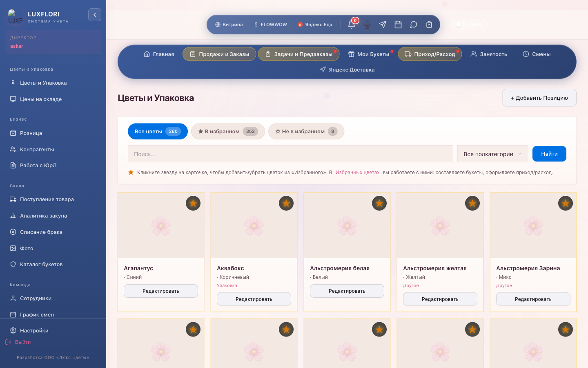The height and width of the screenshot is (368, 588).
Task: Switch to Задачи и Предзаказы tab
Action: [x=298, y=54]
